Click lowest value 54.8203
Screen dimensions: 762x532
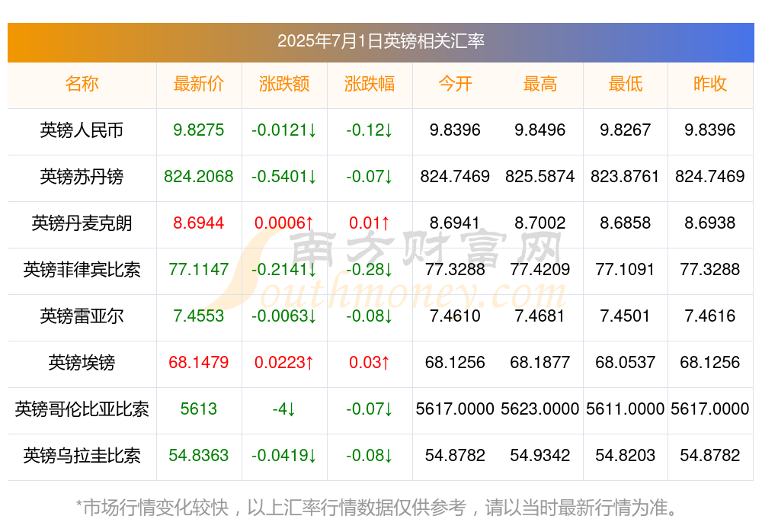click(x=625, y=456)
